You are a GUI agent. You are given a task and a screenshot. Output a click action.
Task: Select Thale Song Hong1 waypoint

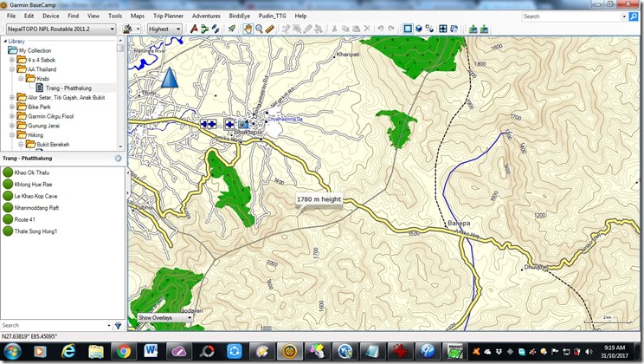[35, 231]
